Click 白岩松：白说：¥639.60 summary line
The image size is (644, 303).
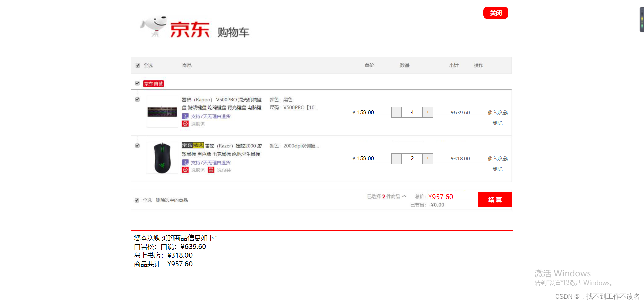(170, 247)
